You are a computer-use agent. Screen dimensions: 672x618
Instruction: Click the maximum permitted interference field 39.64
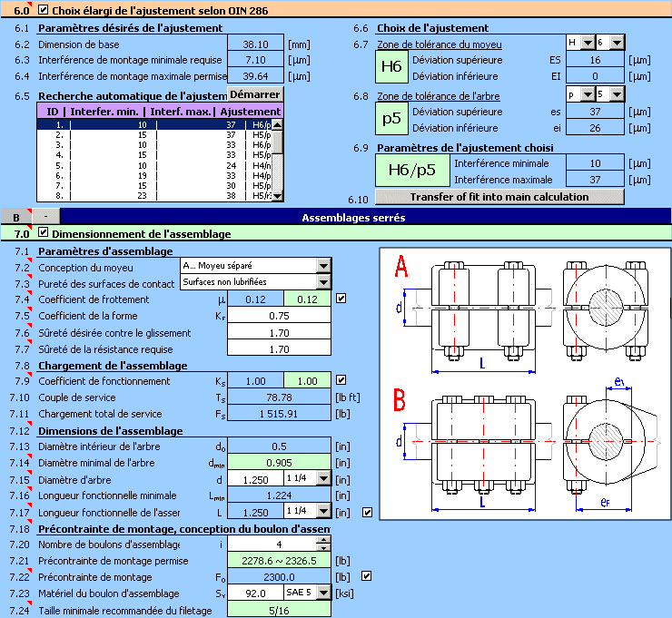click(255, 76)
